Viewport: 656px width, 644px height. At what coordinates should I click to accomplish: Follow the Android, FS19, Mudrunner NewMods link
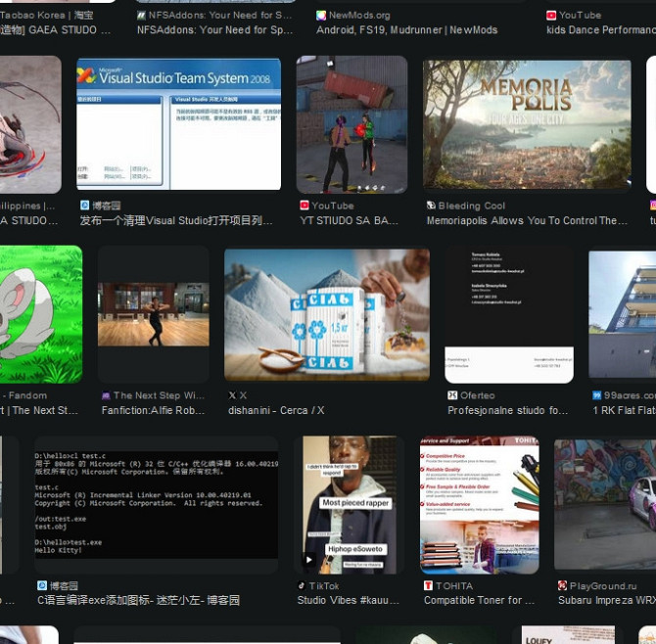click(x=406, y=30)
